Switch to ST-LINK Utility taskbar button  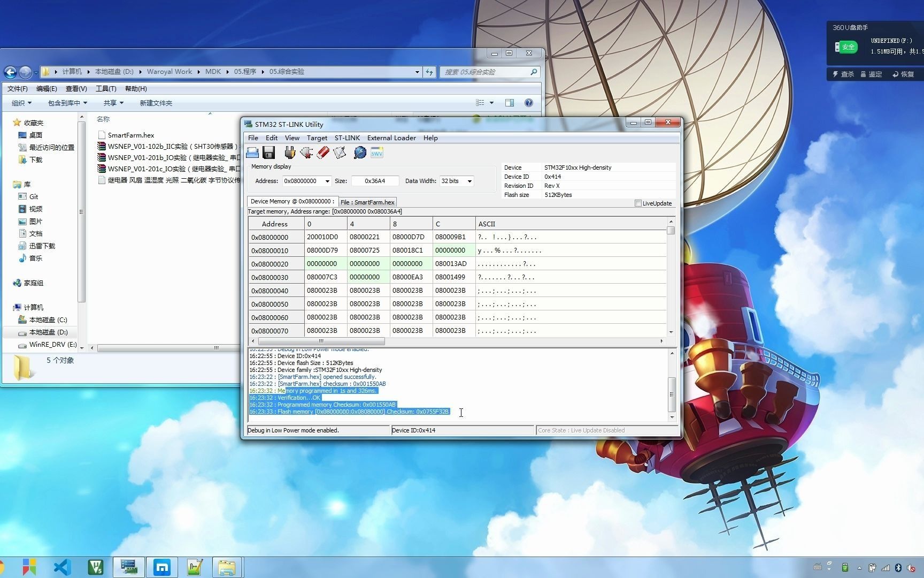(x=129, y=567)
